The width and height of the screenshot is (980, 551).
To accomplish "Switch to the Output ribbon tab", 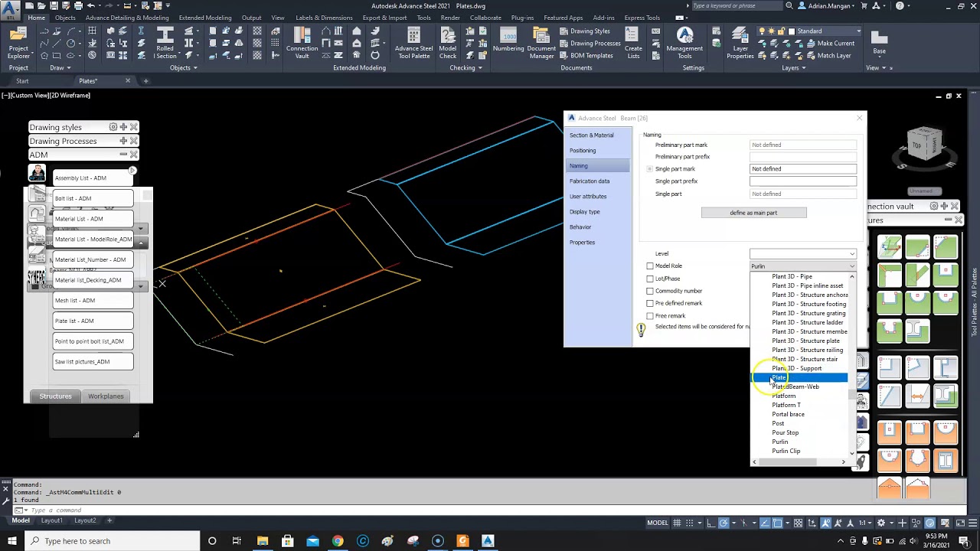I will pyautogui.click(x=251, y=18).
